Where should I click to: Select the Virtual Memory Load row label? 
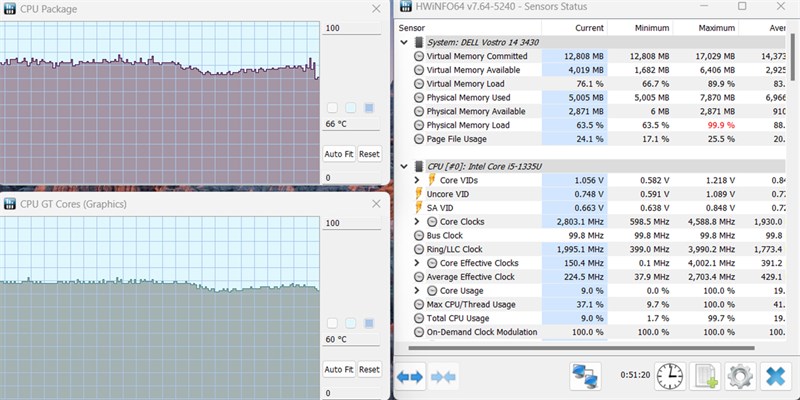tap(465, 84)
